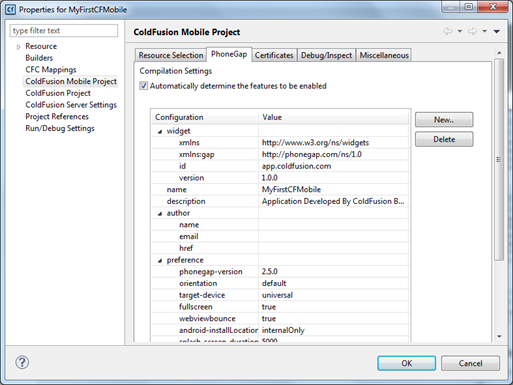Open the forward history dropdown arrow
513x385 pixels.
point(485,31)
